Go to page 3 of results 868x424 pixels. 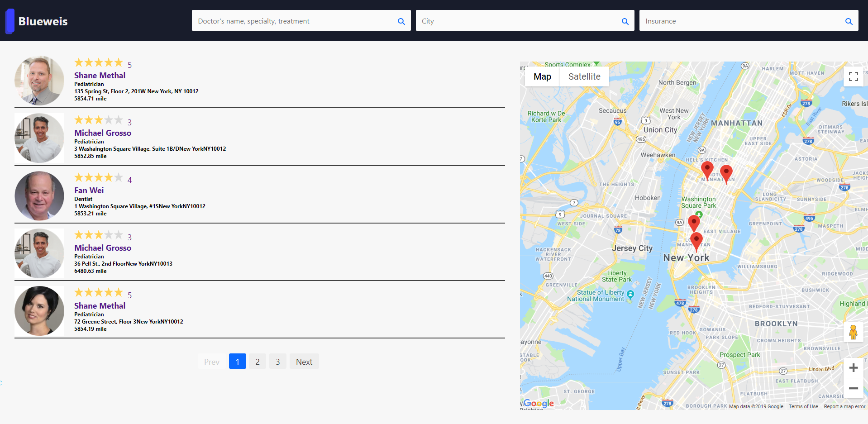click(x=278, y=362)
